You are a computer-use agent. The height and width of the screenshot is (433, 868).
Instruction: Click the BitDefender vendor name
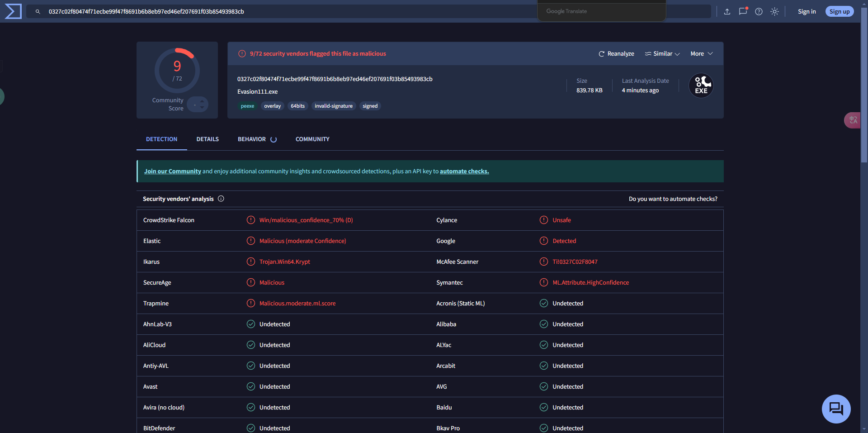pyautogui.click(x=159, y=428)
